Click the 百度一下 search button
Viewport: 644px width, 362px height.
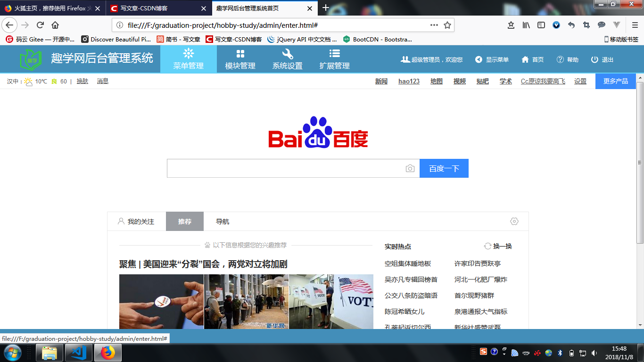pos(444,168)
